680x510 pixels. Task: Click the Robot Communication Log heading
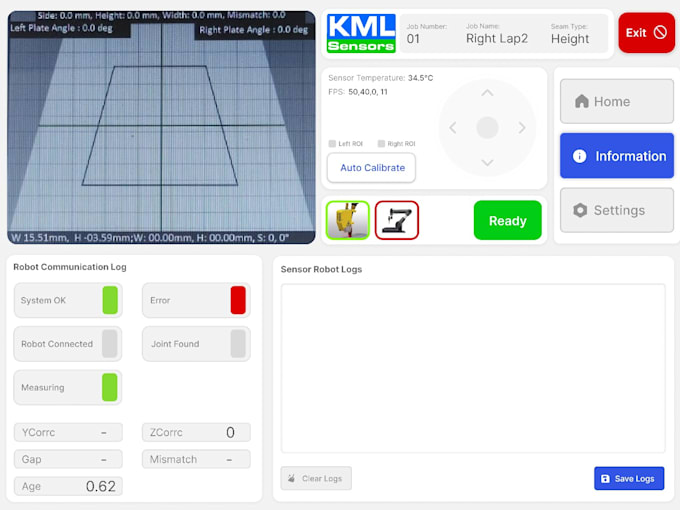(70, 267)
